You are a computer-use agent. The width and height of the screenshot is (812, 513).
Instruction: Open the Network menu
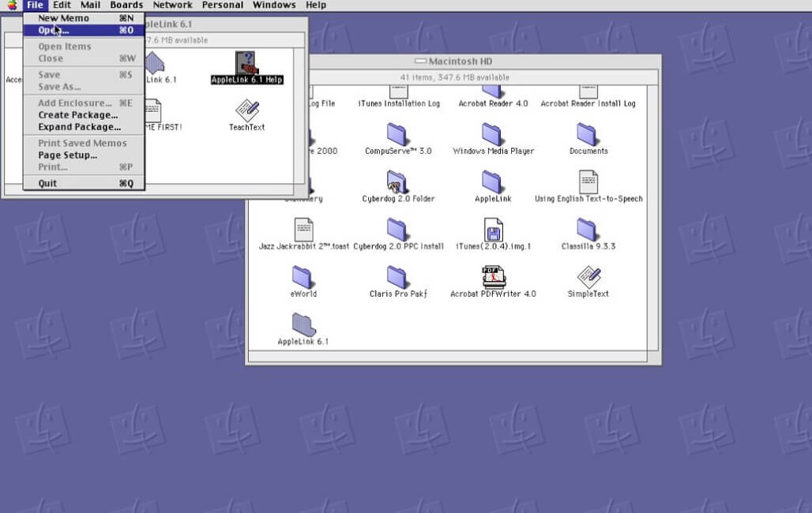coord(172,6)
